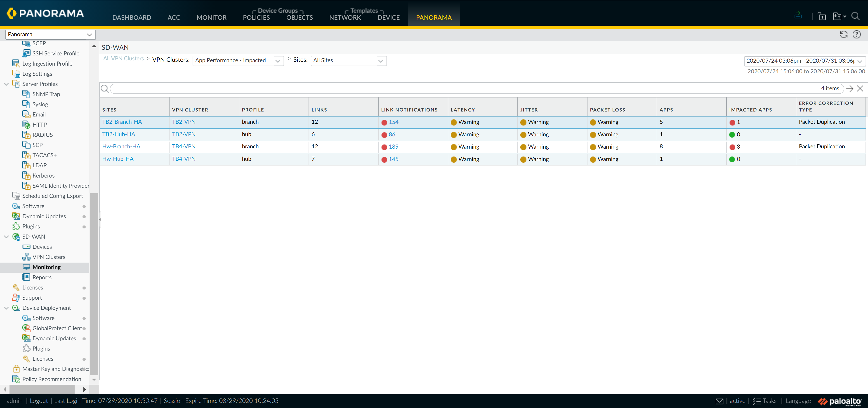Viewport: 868px width, 408px height.
Task: Click the refresh icon near top right
Action: coord(843,34)
